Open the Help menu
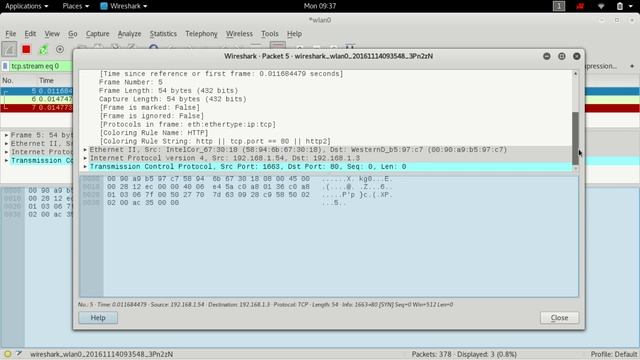 click(x=294, y=34)
